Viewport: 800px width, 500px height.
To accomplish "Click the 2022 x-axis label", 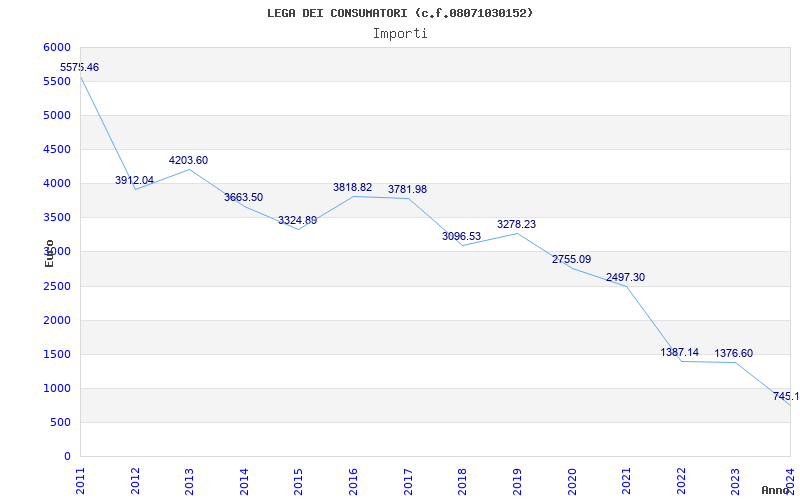I will pyautogui.click(x=681, y=481).
